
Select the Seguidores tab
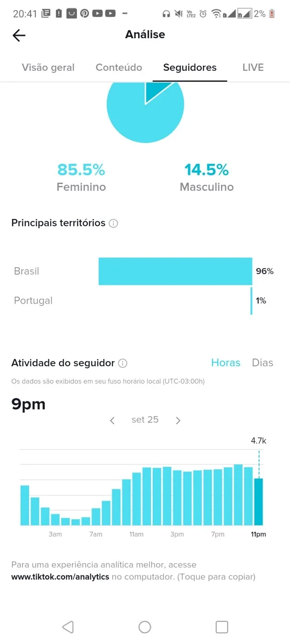pos(190,68)
